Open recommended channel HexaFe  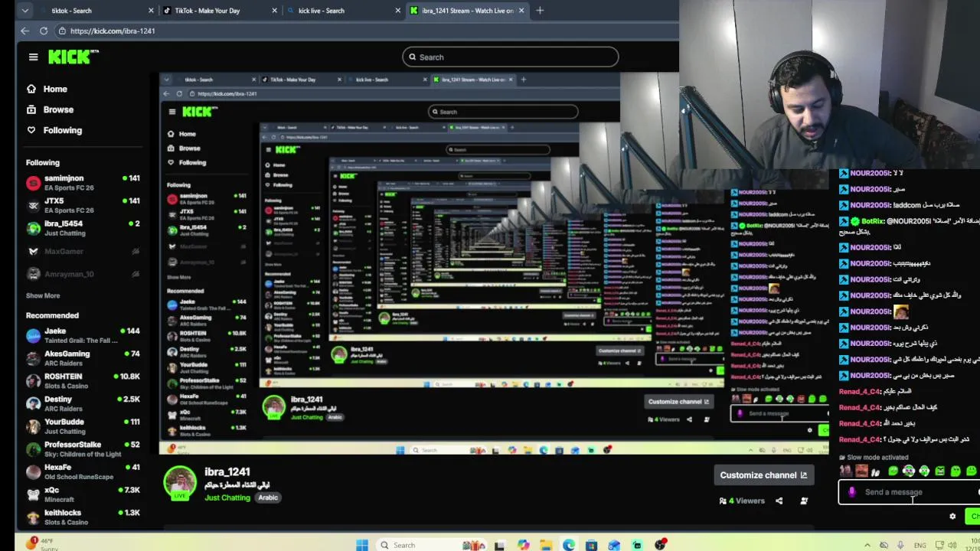point(83,471)
